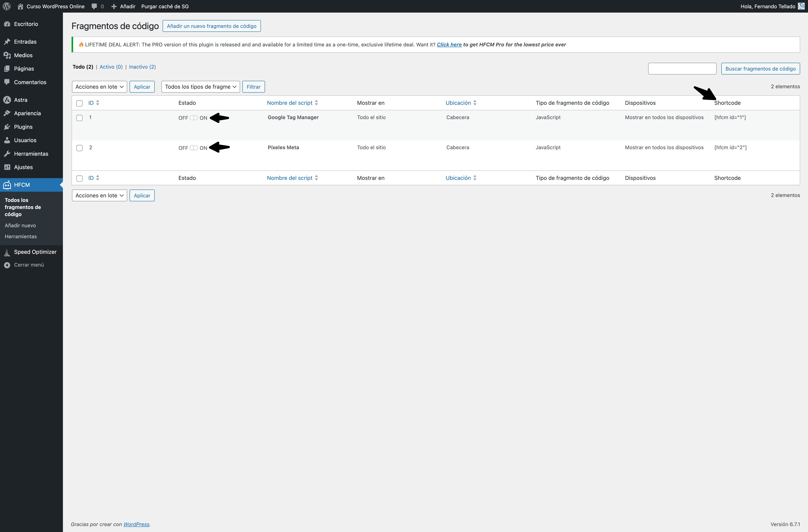
Task: Open the HFCM plugin icon
Action: point(7,185)
